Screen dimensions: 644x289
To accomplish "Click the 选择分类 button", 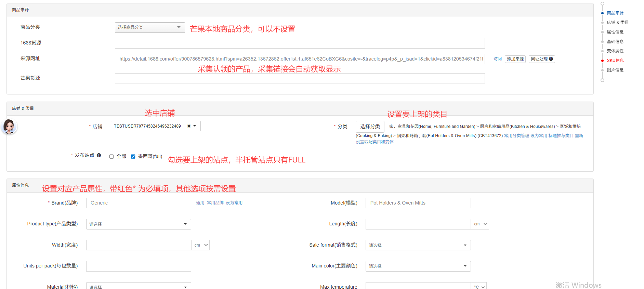I will (x=370, y=127).
